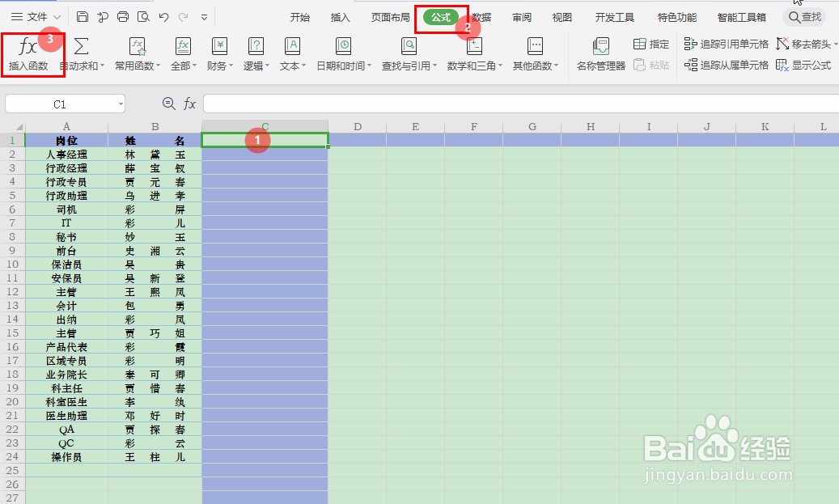The image size is (839, 504).
Task: Select cell '岗位' header in A1
Action: point(66,141)
